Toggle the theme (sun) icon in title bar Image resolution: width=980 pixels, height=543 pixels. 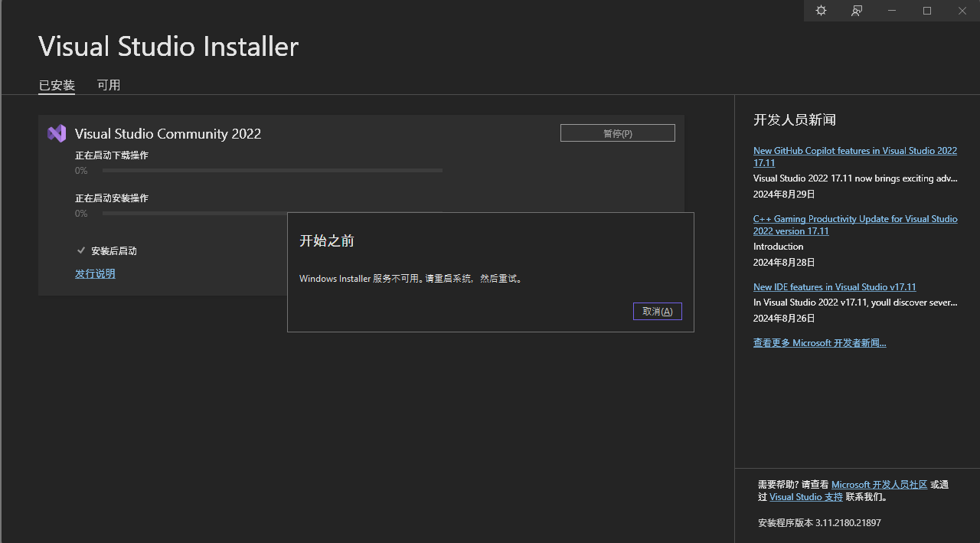click(x=822, y=11)
